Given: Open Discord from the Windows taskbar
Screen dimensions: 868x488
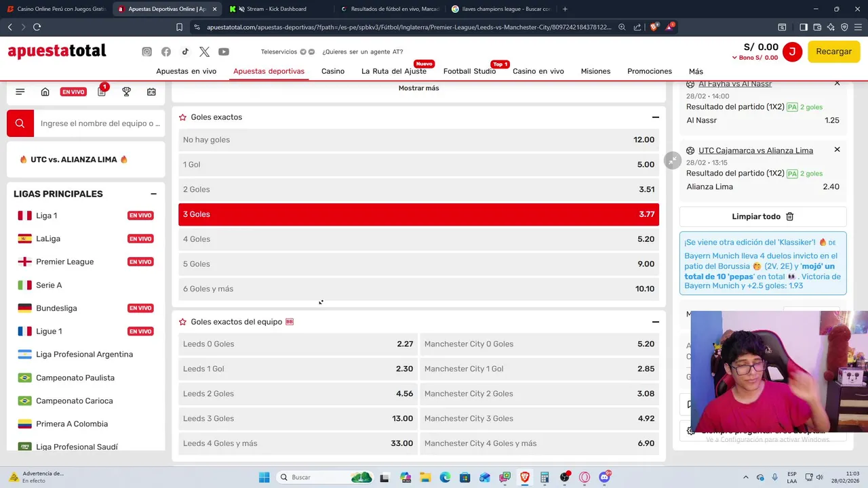Looking at the screenshot, I should [x=604, y=477].
